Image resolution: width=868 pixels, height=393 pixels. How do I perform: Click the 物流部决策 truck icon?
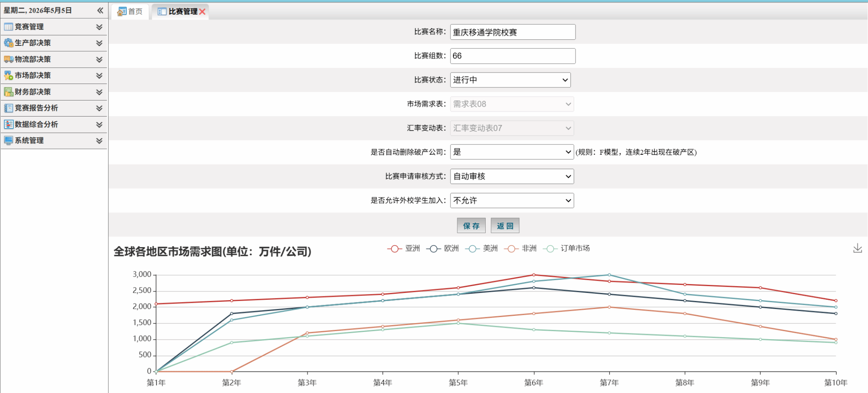8,59
